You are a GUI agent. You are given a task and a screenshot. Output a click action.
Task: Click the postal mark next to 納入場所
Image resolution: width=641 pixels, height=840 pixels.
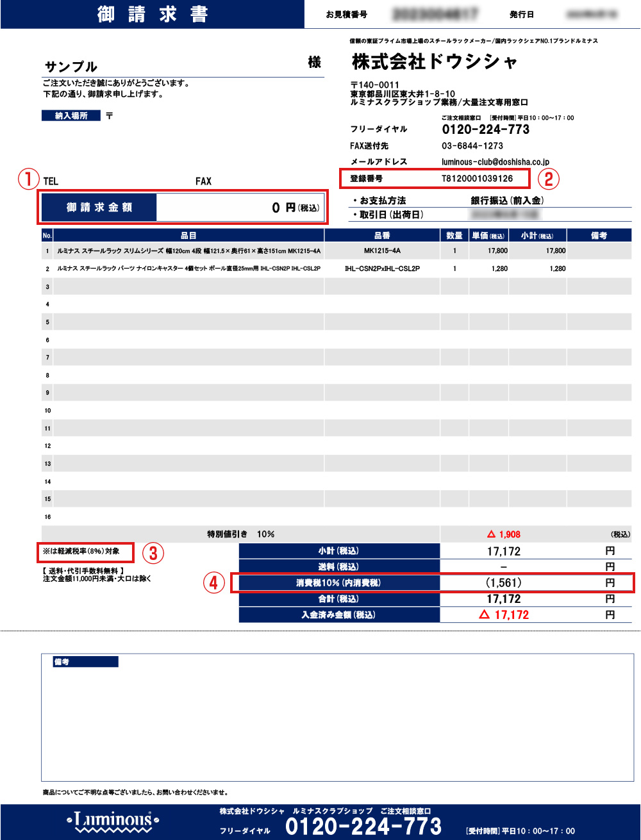(x=110, y=116)
